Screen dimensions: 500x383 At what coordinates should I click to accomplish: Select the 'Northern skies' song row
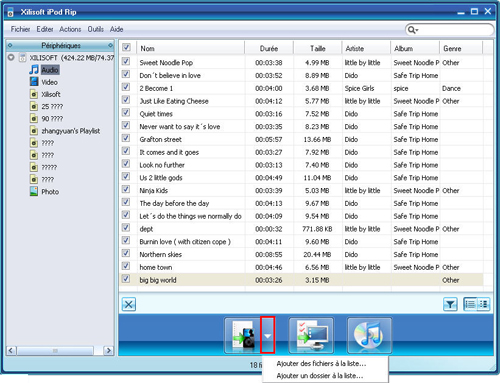(x=301, y=254)
